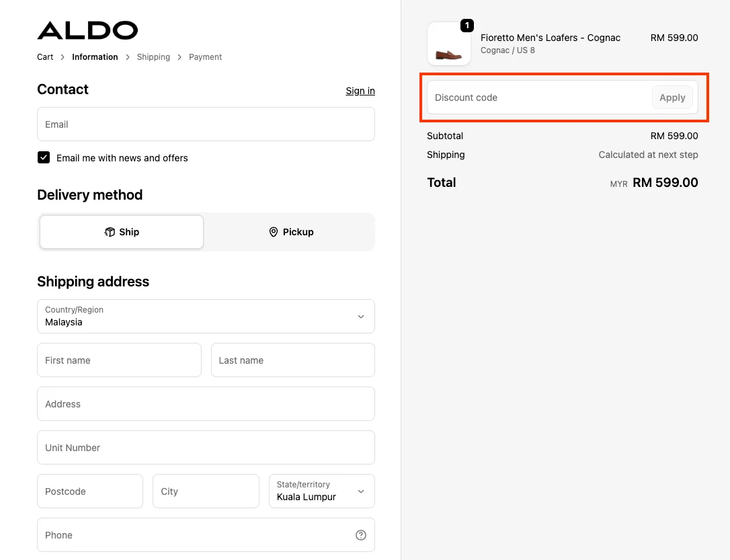
Task: Open the State/territory dropdown
Action: tap(322, 491)
